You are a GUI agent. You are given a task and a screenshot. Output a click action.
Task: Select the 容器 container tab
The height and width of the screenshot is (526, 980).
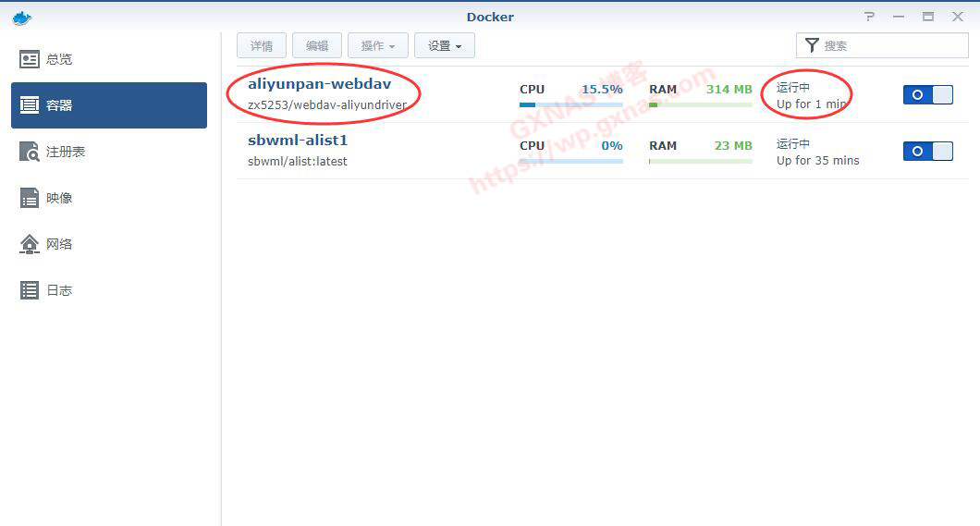pos(109,105)
